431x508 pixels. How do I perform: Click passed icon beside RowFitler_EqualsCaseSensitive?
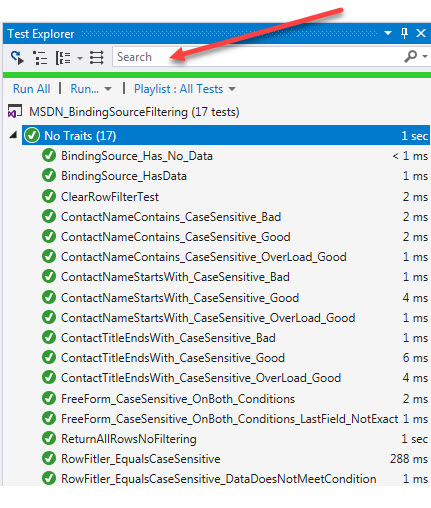click(x=49, y=458)
